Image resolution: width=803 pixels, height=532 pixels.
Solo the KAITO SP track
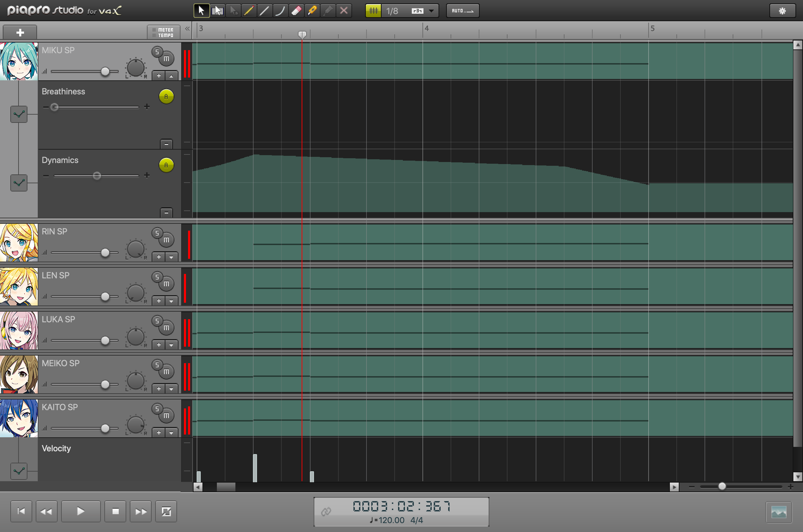click(x=157, y=409)
